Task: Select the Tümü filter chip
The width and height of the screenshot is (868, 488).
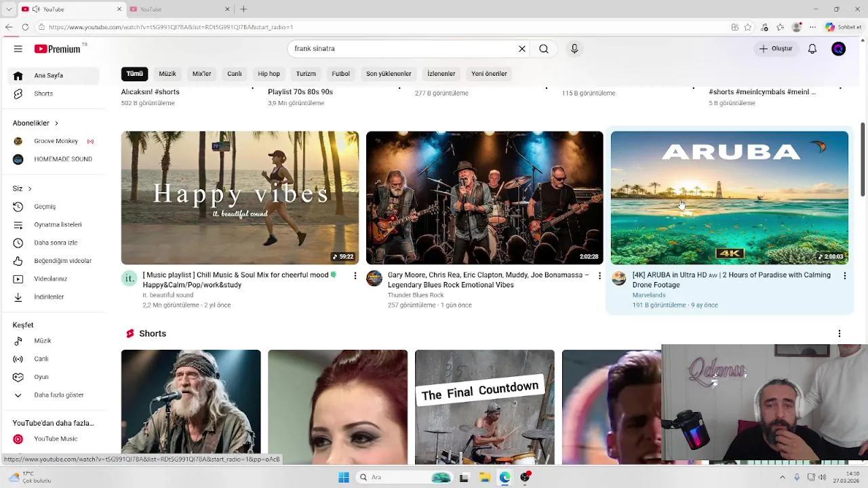Action: (x=134, y=74)
